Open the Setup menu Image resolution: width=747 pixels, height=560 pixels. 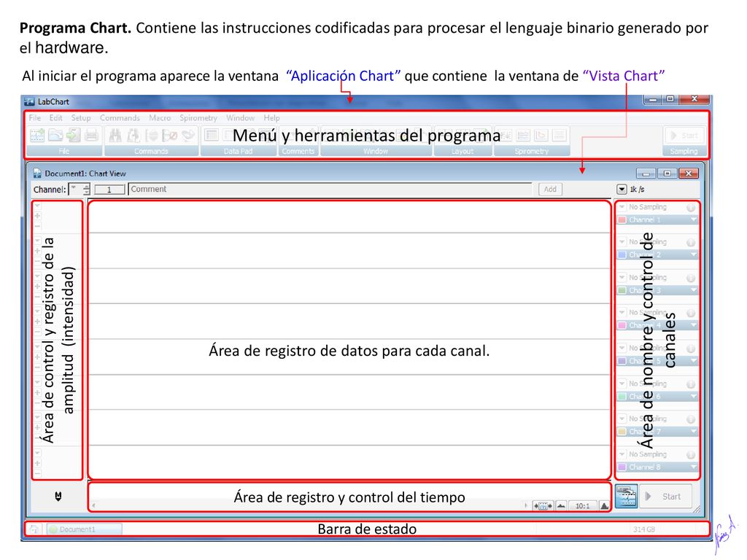[81, 117]
